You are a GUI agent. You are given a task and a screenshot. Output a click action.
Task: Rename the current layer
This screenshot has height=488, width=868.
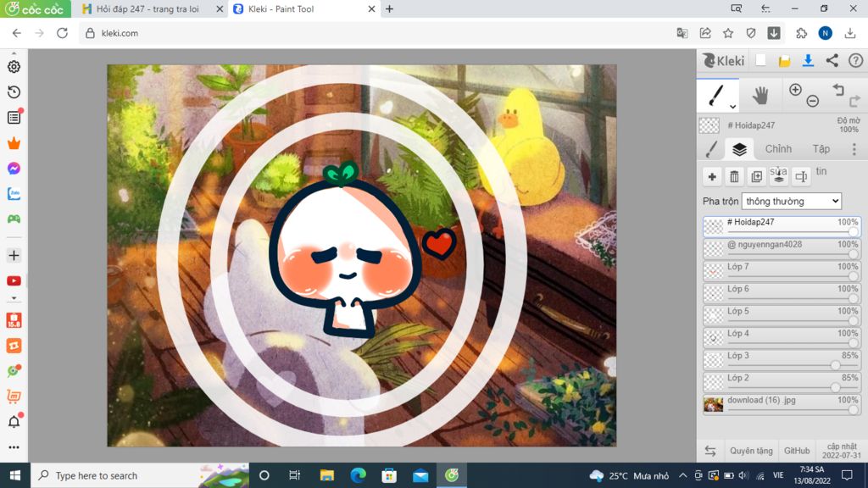(801, 176)
